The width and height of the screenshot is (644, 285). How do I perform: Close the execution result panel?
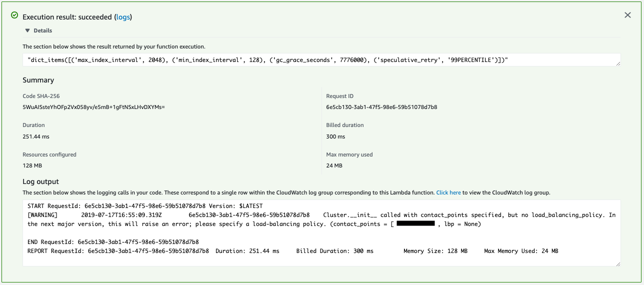(627, 15)
